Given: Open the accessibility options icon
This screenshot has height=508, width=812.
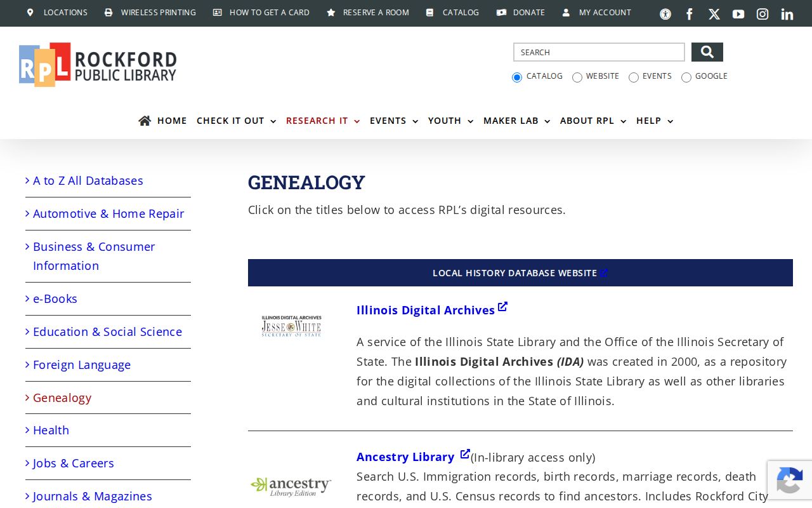Looking at the screenshot, I should 665,14.
